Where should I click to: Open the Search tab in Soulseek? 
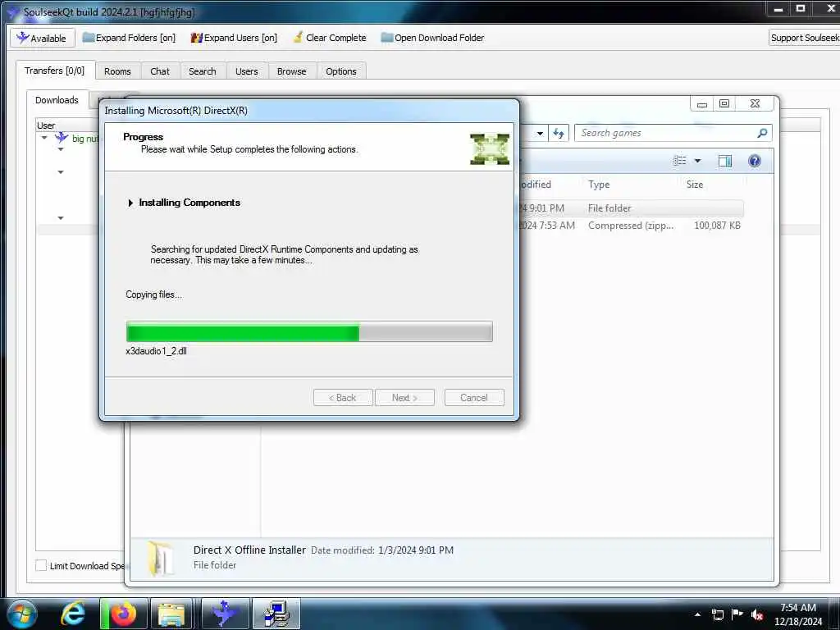pos(203,71)
